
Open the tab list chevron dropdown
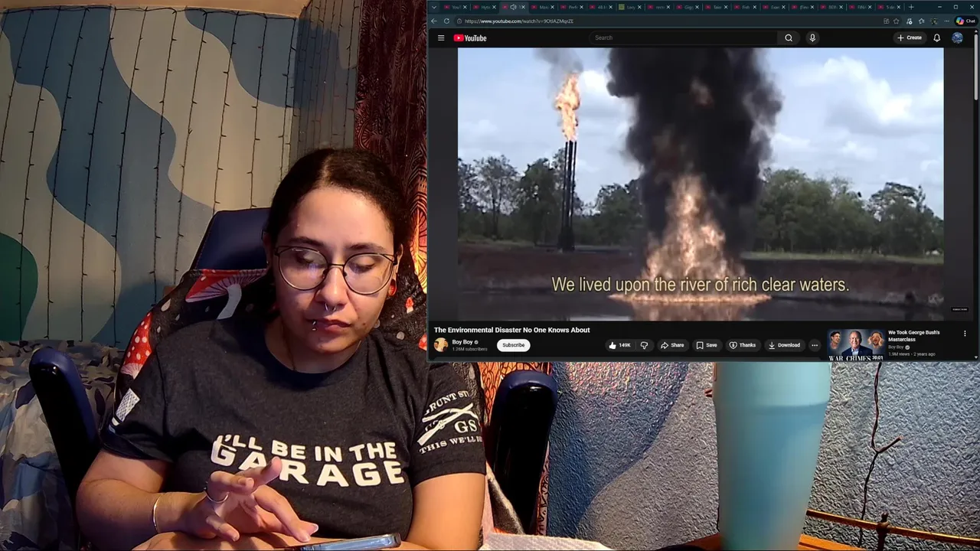pyautogui.click(x=434, y=7)
